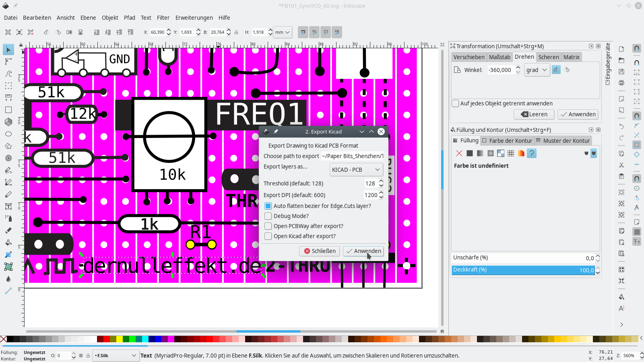
Task: Activate the text tool
Action: pyautogui.click(x=8, y=206)
